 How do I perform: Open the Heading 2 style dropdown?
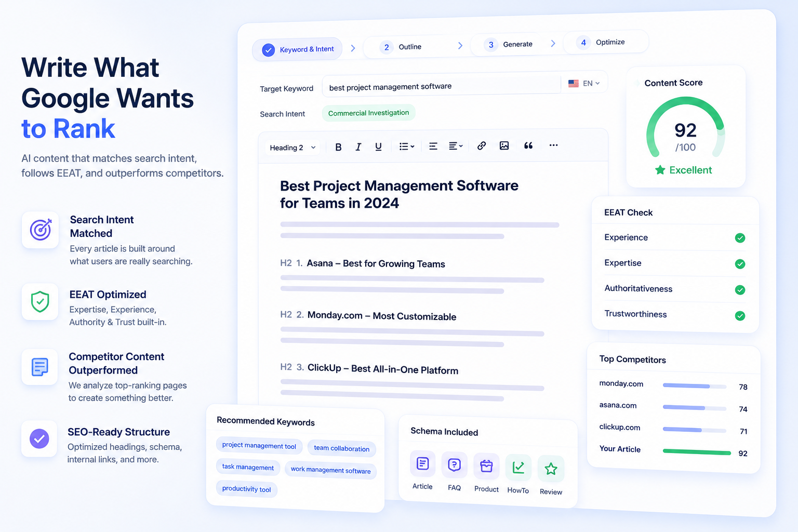[292, 148]
